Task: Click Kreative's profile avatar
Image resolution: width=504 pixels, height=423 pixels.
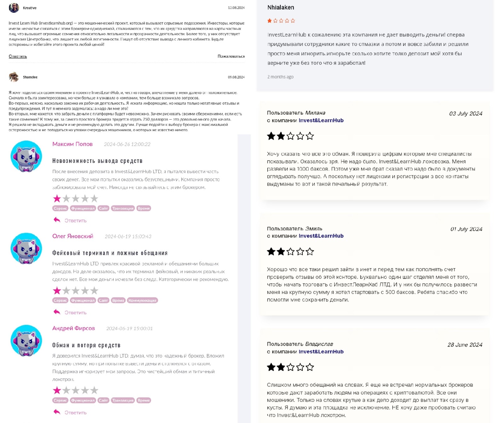Action: (x=14, y=8)
